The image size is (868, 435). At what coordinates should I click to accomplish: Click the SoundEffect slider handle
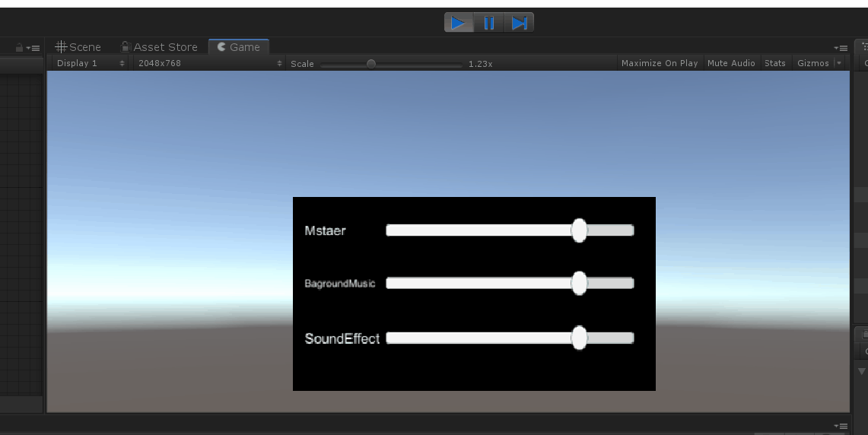pyautogui.click(x=579, y=338)
